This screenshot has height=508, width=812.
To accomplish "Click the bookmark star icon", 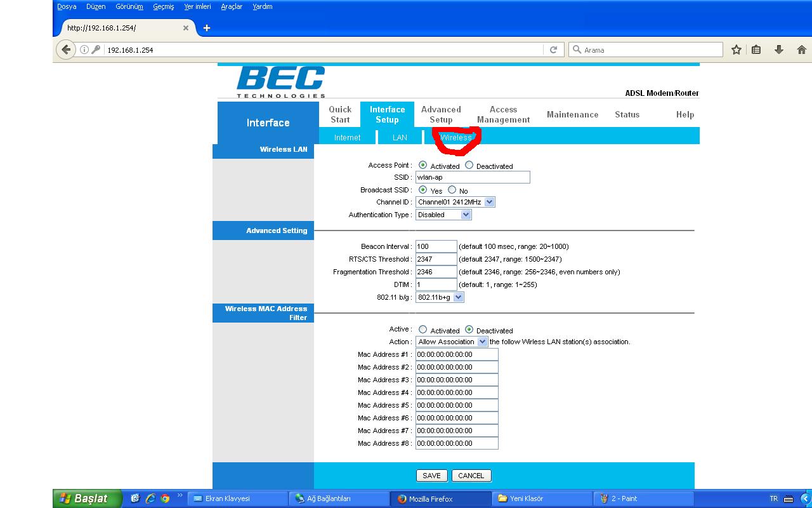I will [736, 50].
